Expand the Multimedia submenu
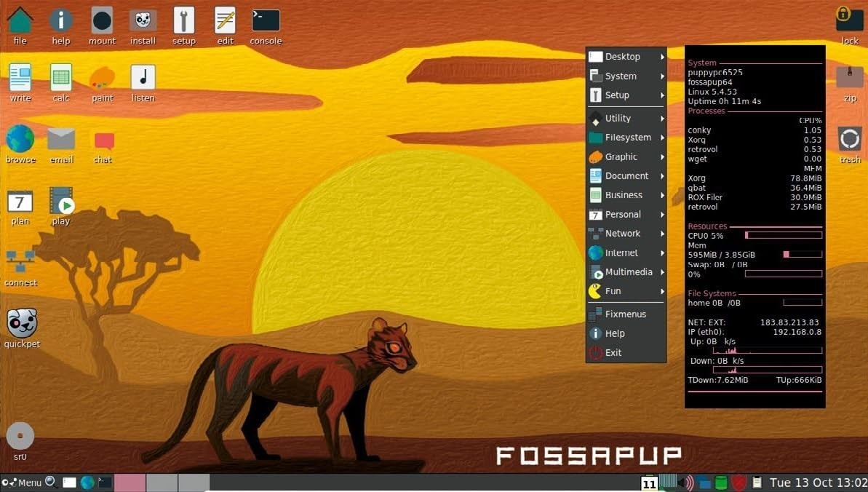Viewport: 868px width, 492px height. (x=626, y=271)
